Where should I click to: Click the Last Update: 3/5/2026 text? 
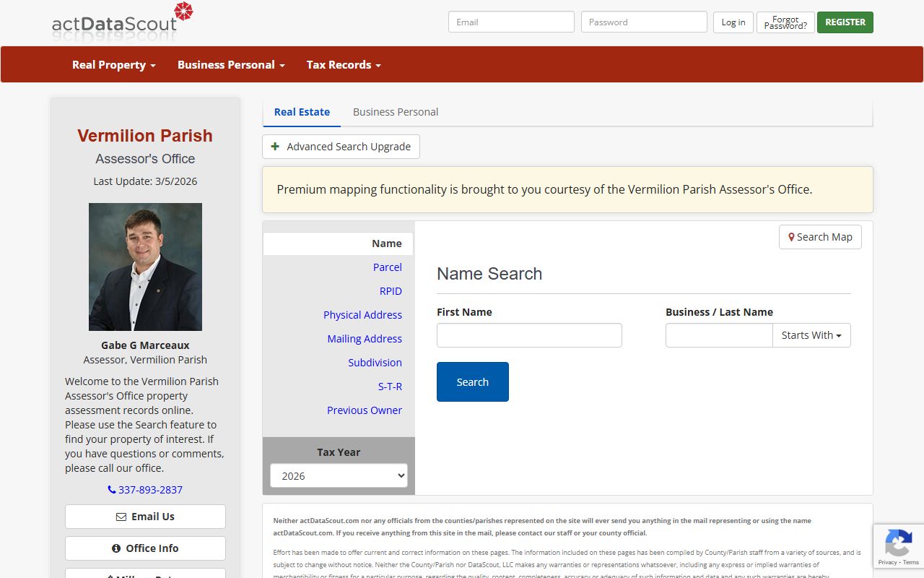coord(145,181)
